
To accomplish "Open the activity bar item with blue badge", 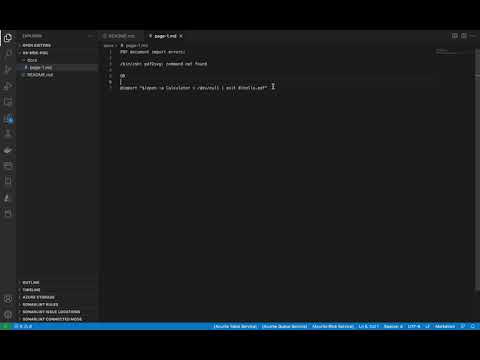I will 8,118.
